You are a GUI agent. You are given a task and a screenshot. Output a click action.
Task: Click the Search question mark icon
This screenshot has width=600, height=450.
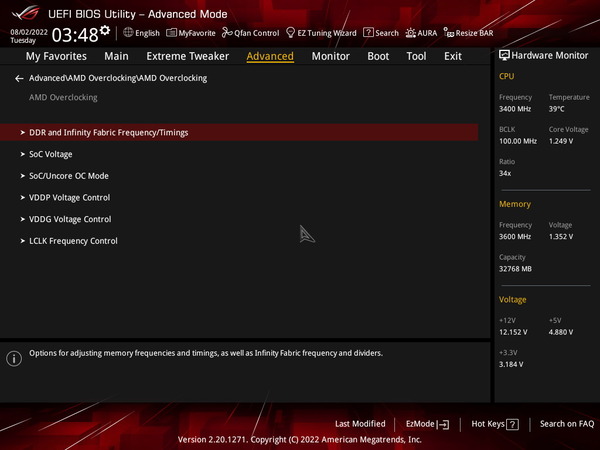(x=368, y=33)
